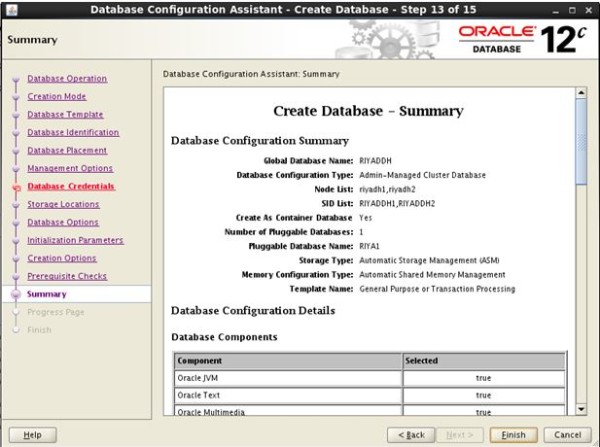The height and width of the screenshot is (447, 600).
Task: Click the summary pane's scroll-up arrow
Action: pyautogui.click(x=581, y=93)
